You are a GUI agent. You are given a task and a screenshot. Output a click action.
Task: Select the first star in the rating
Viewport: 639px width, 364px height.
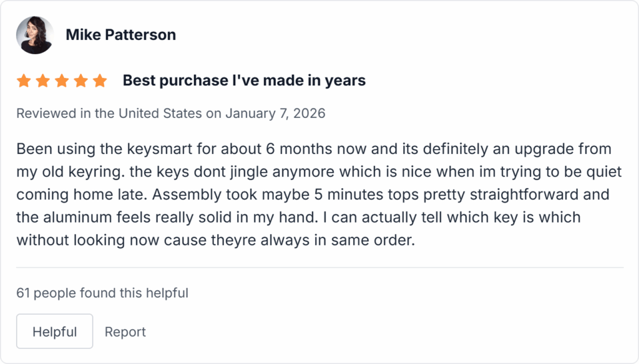(x=24, y=80)
